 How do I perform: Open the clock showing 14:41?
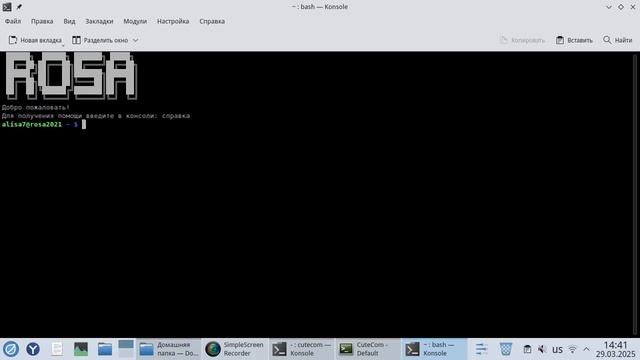coord(615,349)
